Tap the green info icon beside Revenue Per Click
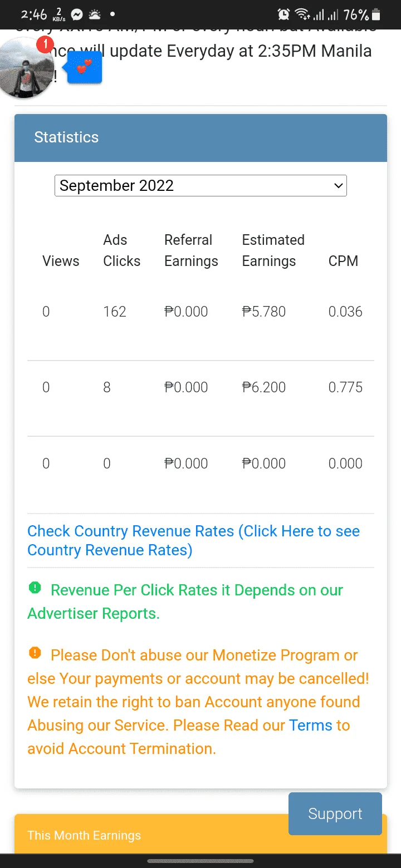This screenshot has height=868, width=401. (x=35, y=588)
